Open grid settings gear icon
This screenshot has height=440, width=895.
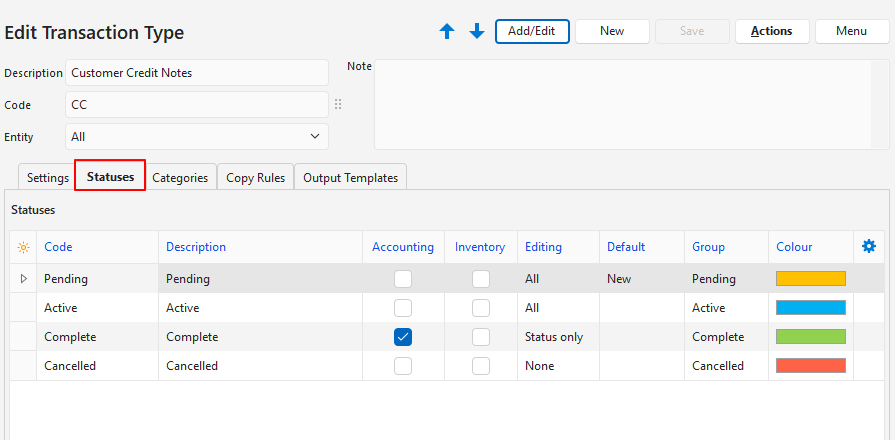tap(869, 246)
